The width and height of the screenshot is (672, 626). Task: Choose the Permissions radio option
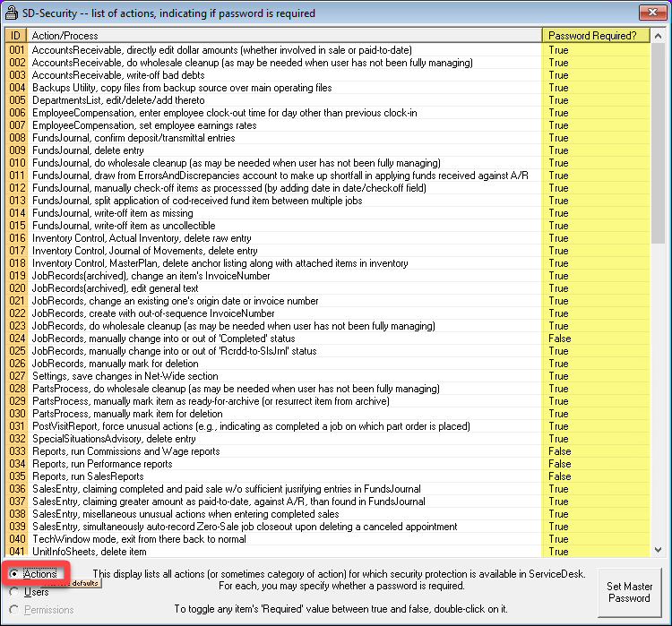pos(13,610)
